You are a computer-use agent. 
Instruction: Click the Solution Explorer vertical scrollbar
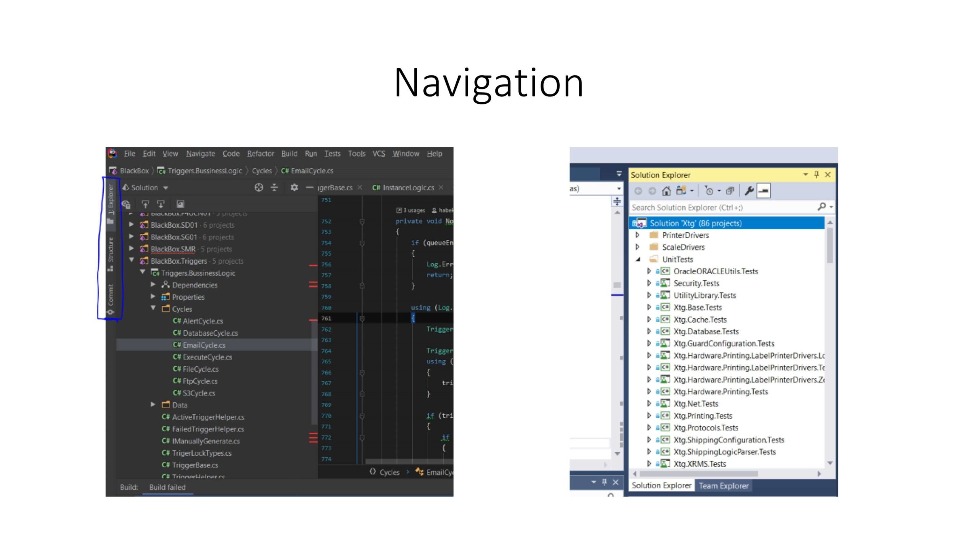point(830,246)
